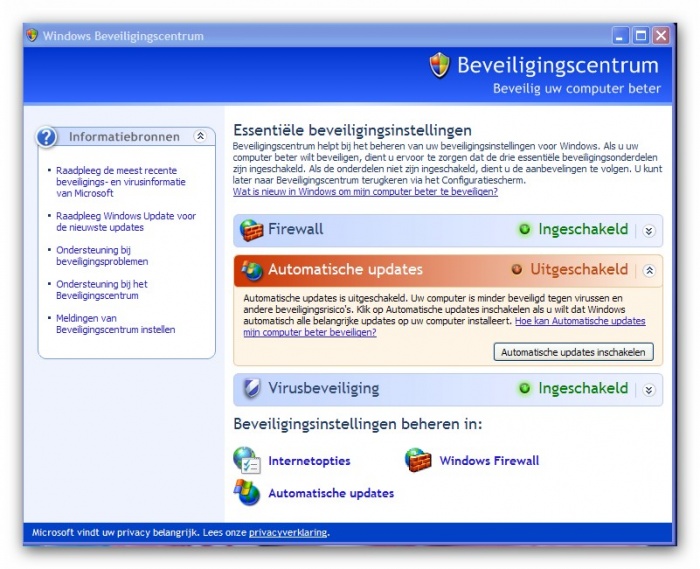Image resolution: width=700 pixels, height=569 pixels.
Task: Collapse the Informatiebronnen panel
Action: click(200, 136)
